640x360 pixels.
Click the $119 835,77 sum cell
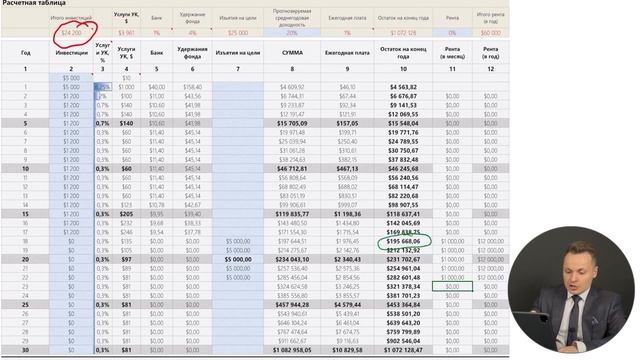292,214
